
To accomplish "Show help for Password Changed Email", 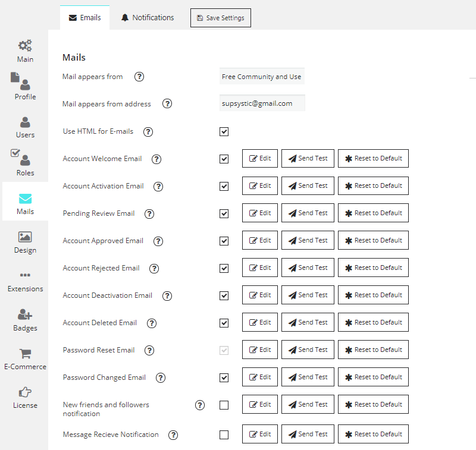I will click(x=160, y=378).
